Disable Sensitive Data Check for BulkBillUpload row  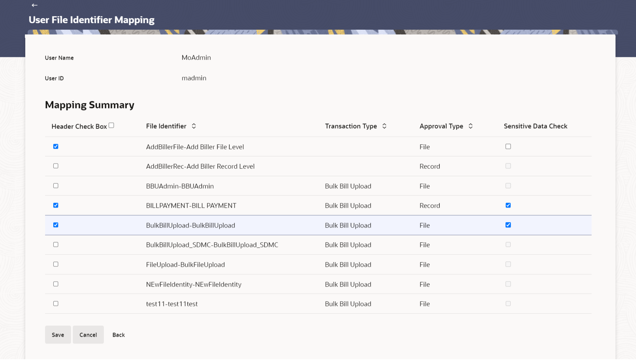(508, 225)
